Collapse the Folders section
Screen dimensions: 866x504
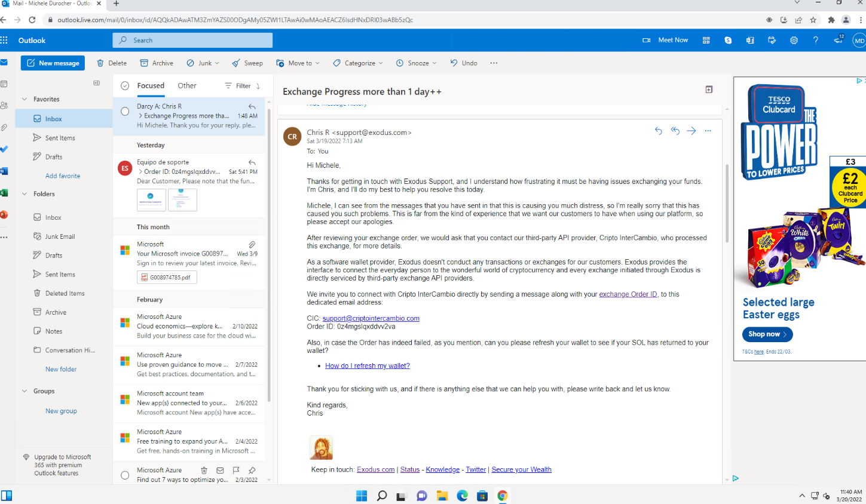click(x=25, y=194)
